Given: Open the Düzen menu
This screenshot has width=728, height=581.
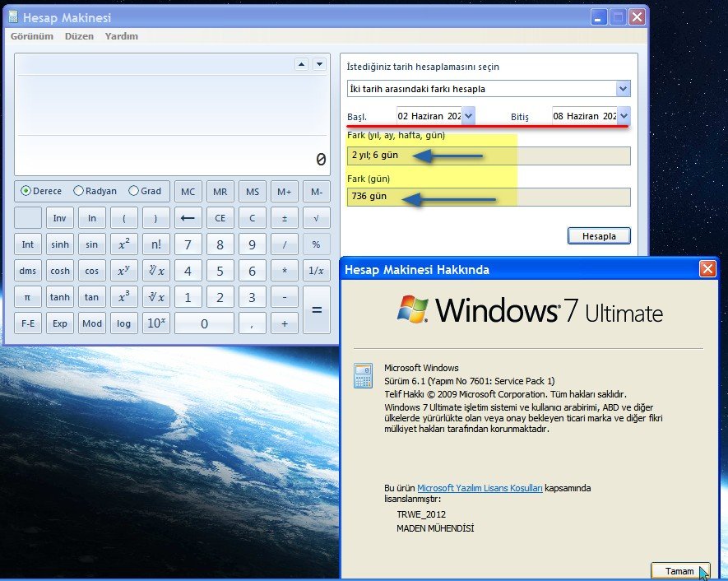Looking at the screenshot, I should point(80,36).
